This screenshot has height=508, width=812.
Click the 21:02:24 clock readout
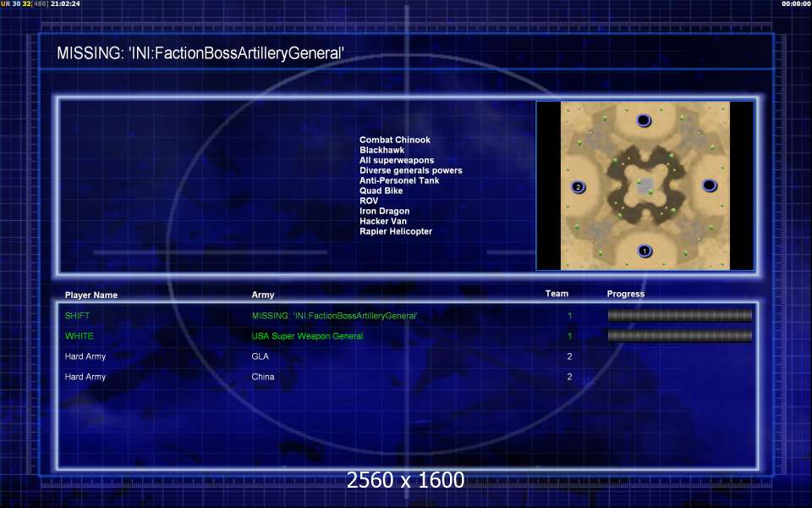pyautogui.click(x=65, y=3)
